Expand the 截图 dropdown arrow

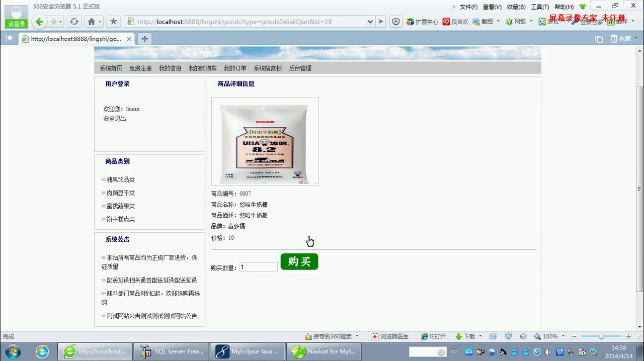coord(498,22)
